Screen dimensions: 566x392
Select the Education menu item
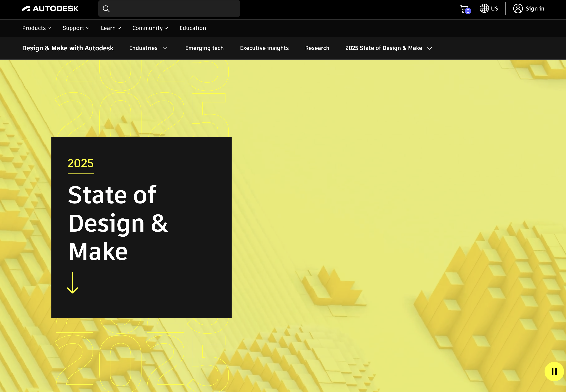click(x=193, y=28)
